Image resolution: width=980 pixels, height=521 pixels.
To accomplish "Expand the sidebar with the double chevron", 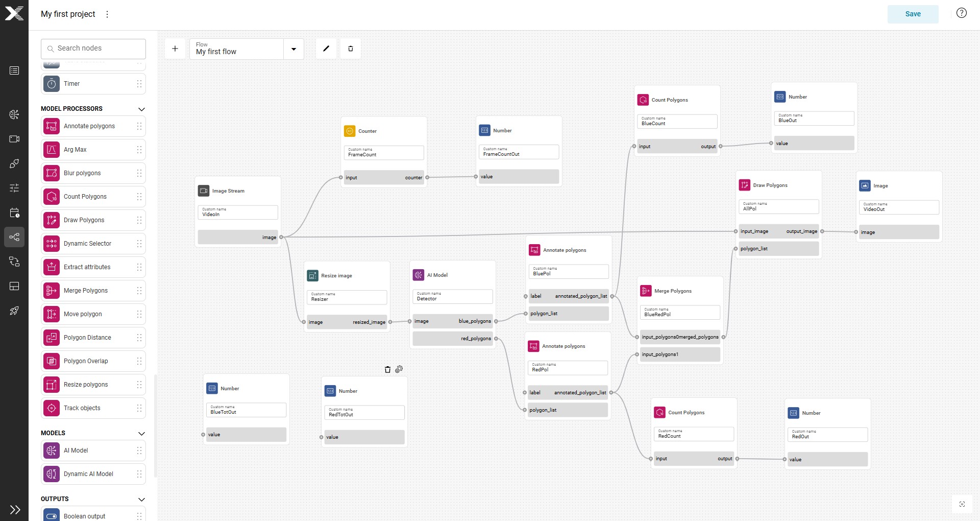I will point(15,509).
